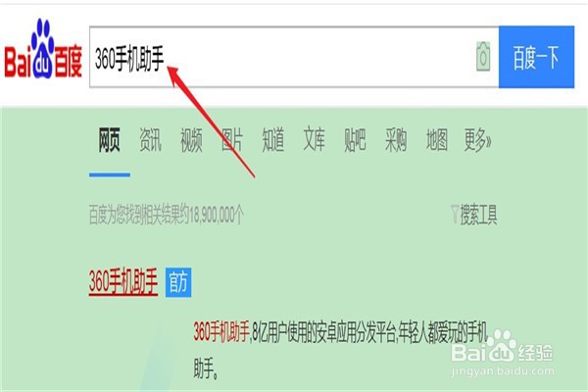Expand the 更多» tab list

[478, 139]
